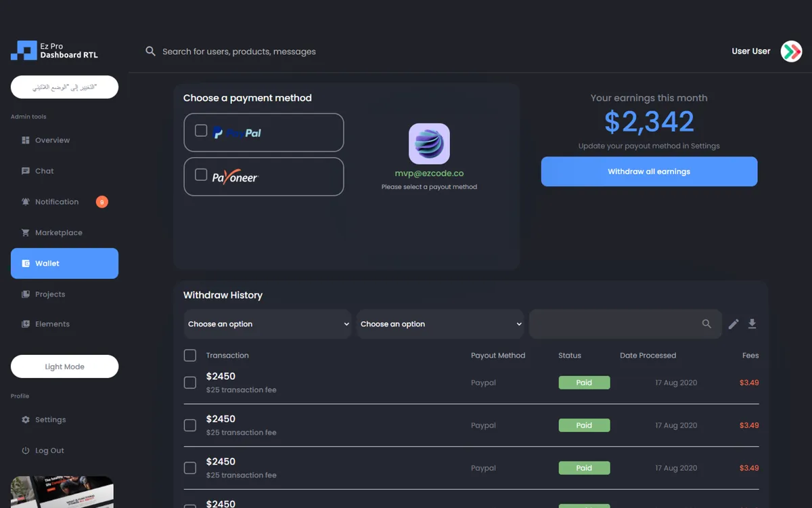
Task: Click the Status column header
Action: pos(570,356)
